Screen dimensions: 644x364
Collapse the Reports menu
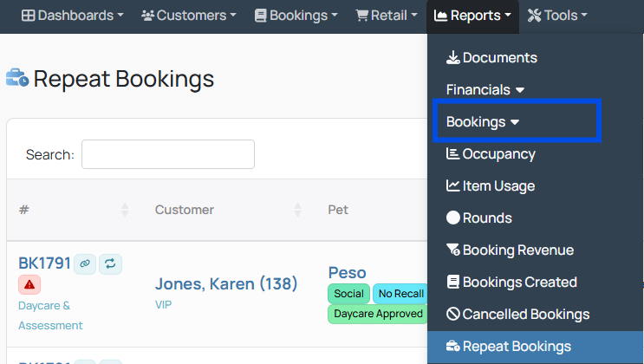(x=472, y=16)
